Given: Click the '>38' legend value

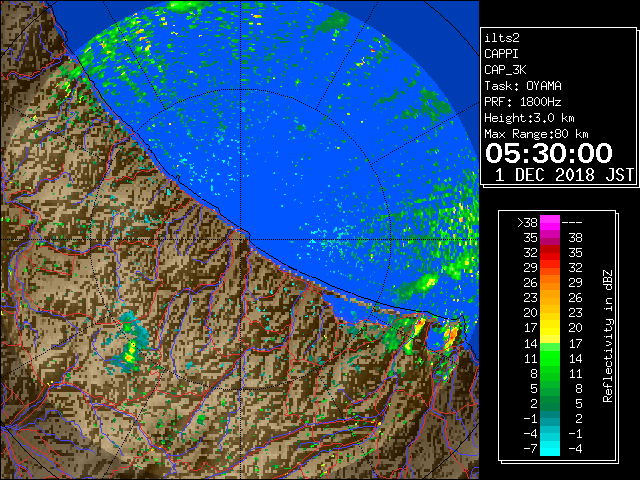Looking at the screenshot, I should tap(527, 223).
